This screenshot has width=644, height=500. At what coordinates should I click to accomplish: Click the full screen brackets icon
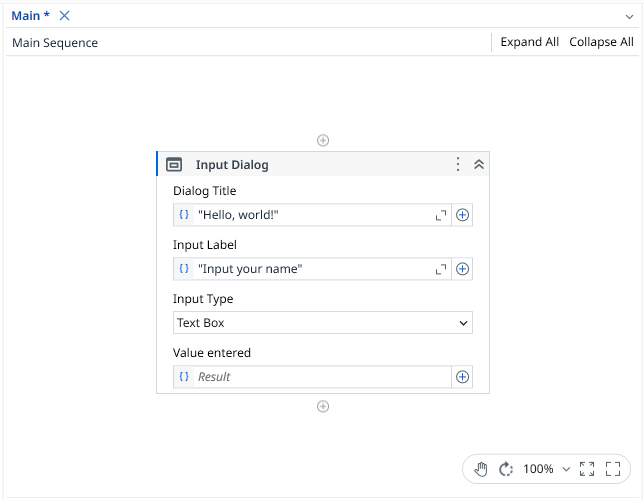(x=613, y=469)
